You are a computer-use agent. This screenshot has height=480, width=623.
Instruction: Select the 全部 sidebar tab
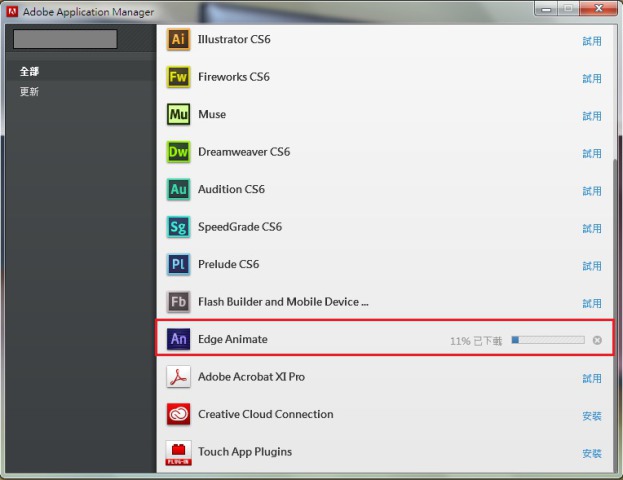(30, 72)
